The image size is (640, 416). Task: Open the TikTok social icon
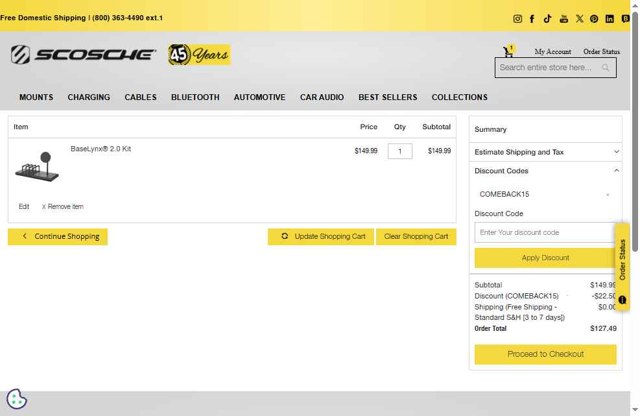point(548,19)
